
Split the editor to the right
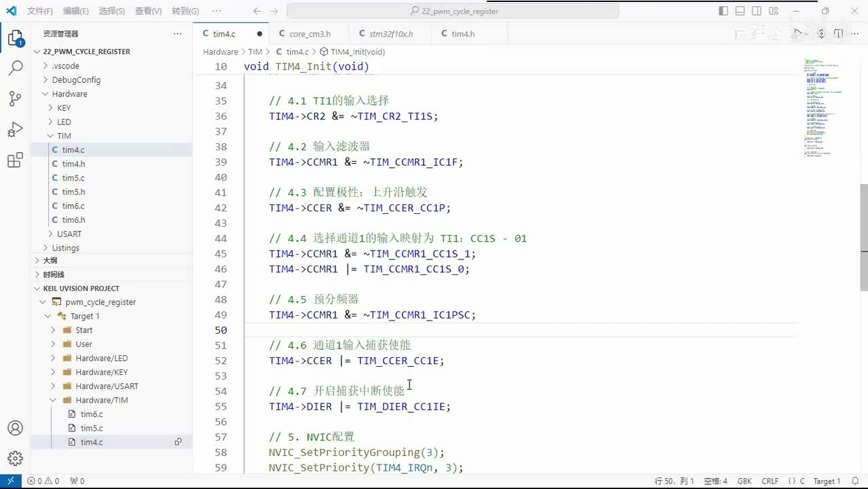point(838,33)
